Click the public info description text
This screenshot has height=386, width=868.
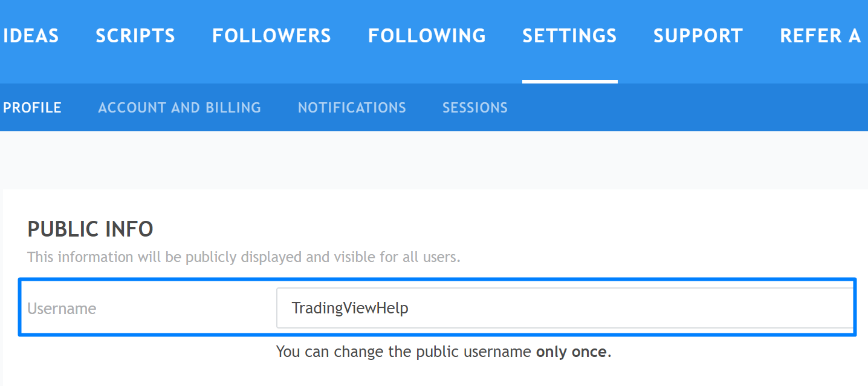(x=242, y=257)
